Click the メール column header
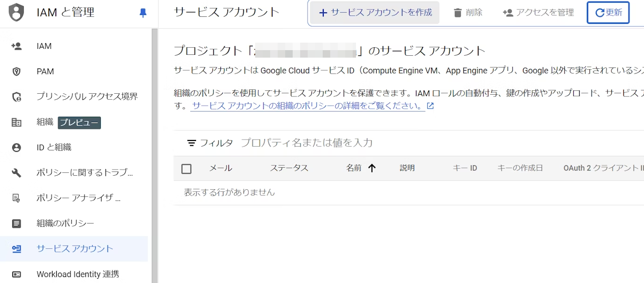644x283 pixels. tap(220, 168)
